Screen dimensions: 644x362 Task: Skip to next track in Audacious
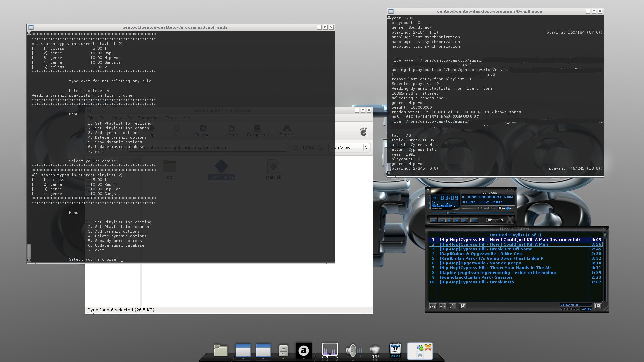465,220
